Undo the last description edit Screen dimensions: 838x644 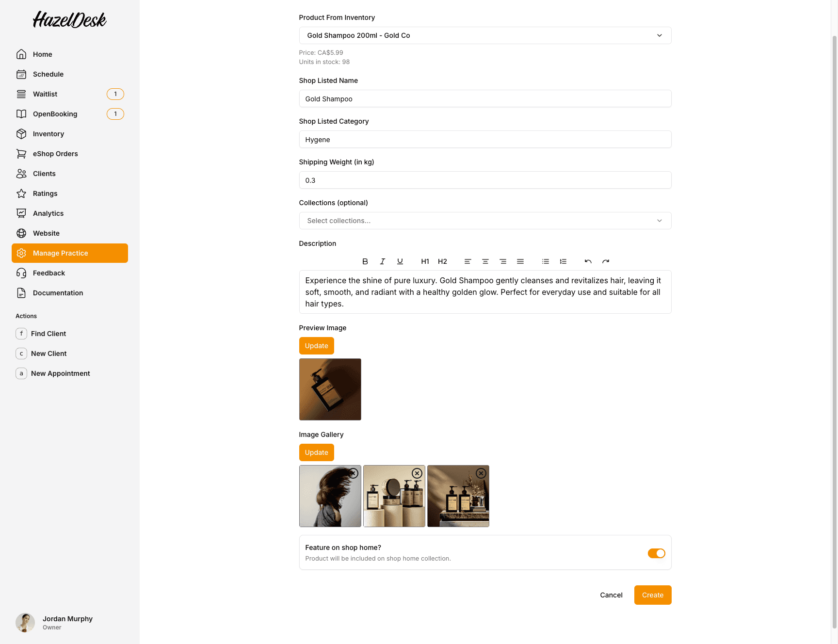point(588,261)
